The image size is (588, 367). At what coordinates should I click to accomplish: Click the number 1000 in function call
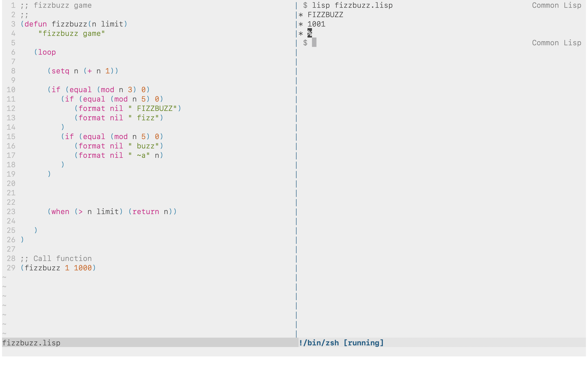[83, 268]
